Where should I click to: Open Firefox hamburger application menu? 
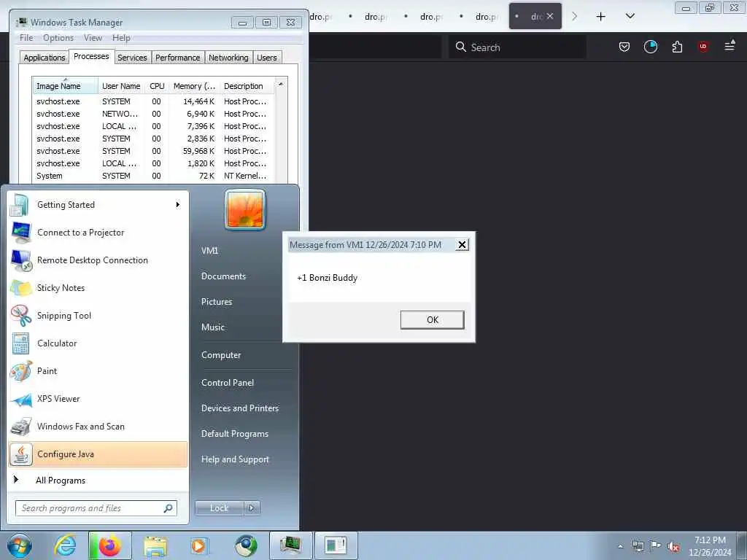click(x=729, y=46)
